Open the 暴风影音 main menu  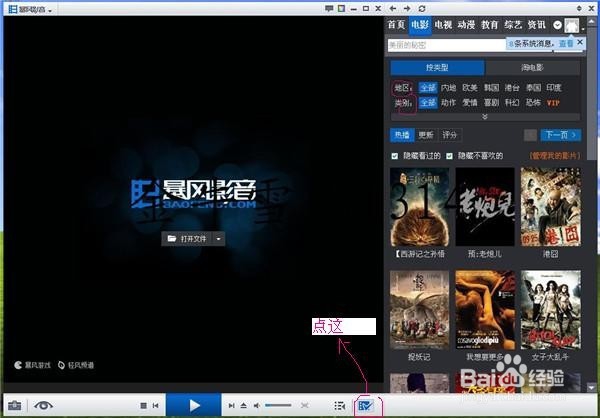30,9
